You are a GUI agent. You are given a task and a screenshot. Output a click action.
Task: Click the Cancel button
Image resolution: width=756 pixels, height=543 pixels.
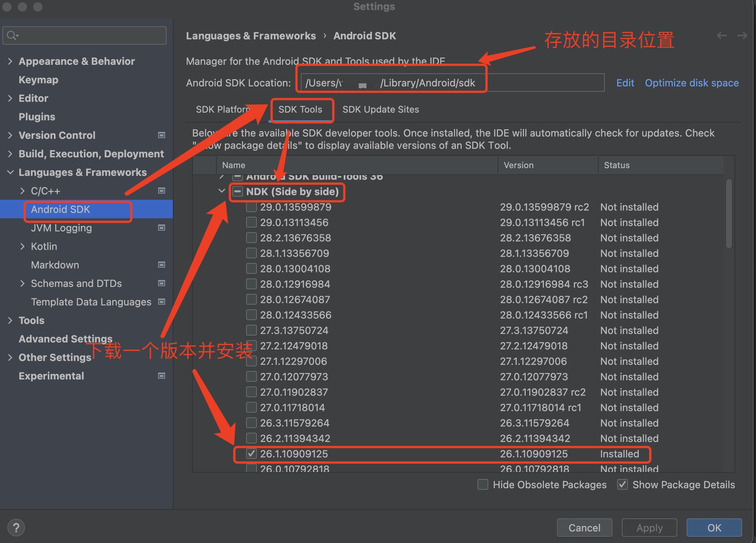pyautogui.click(x=584, y=528)
